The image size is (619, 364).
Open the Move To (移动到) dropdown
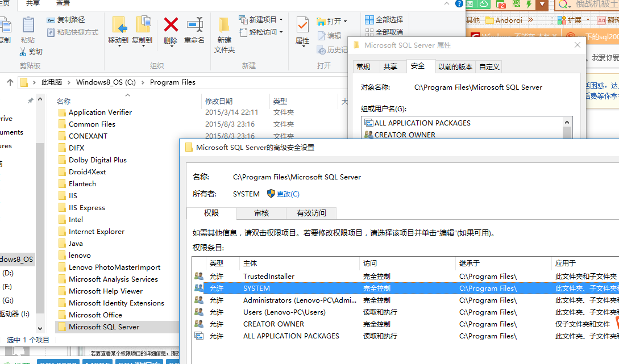click(x=118, y=46)
